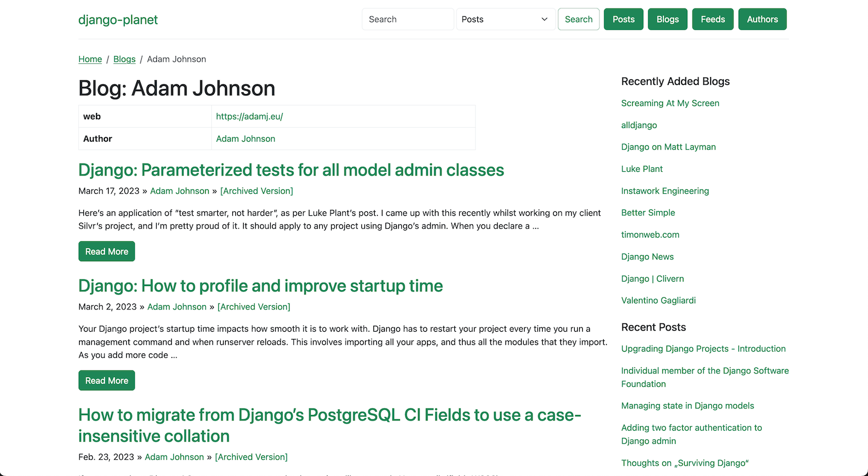Open Individual member of Django Software Foundation post
This screenshot has width=868, height=476.
(x=705, y=377)
